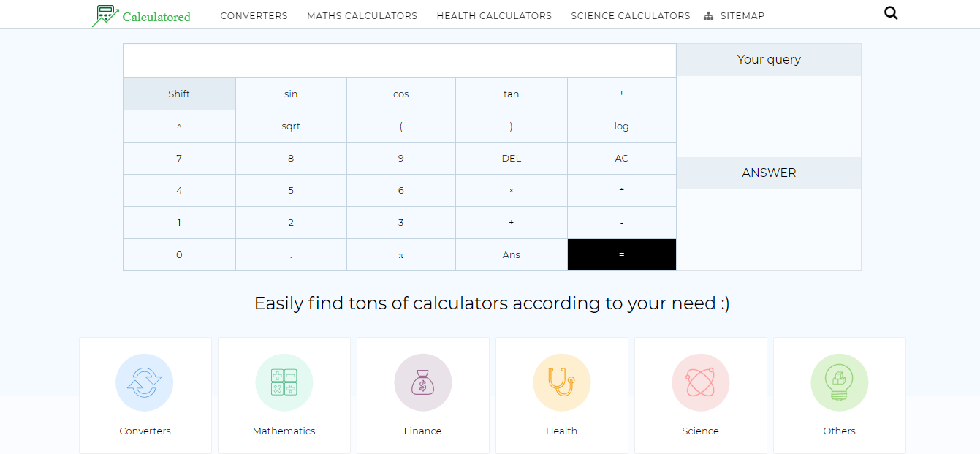Screen dimensions: 980x454
Task: Click the Finance money bag icon
Action: coord(422,382)
